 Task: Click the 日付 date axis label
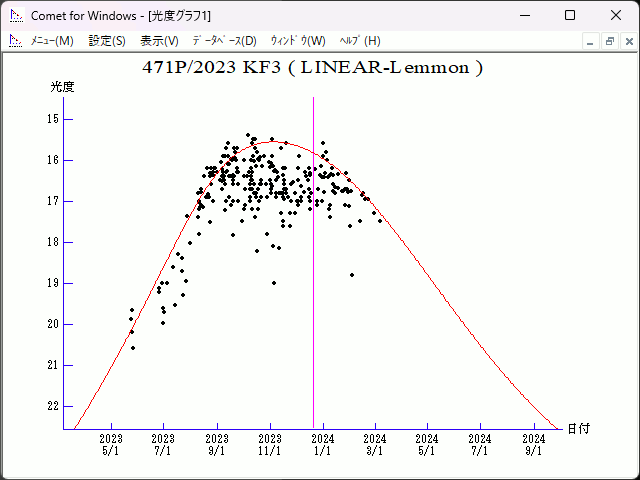tap(578, 428)
